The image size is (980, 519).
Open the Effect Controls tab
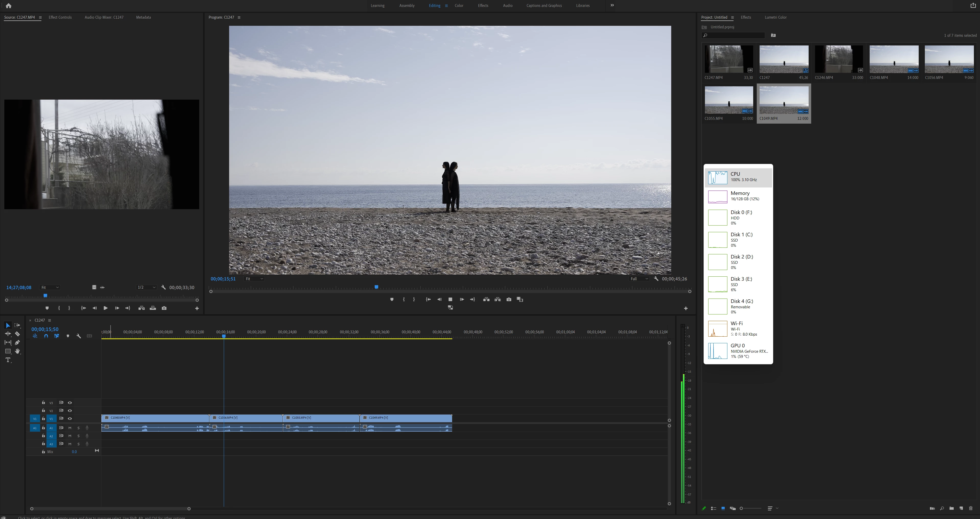point(60,18)
